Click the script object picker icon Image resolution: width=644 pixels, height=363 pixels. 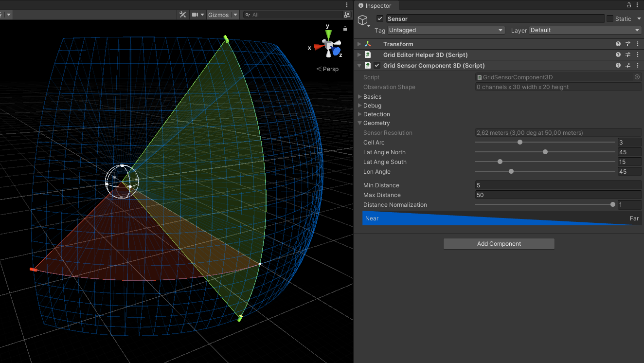pos(637,77)
